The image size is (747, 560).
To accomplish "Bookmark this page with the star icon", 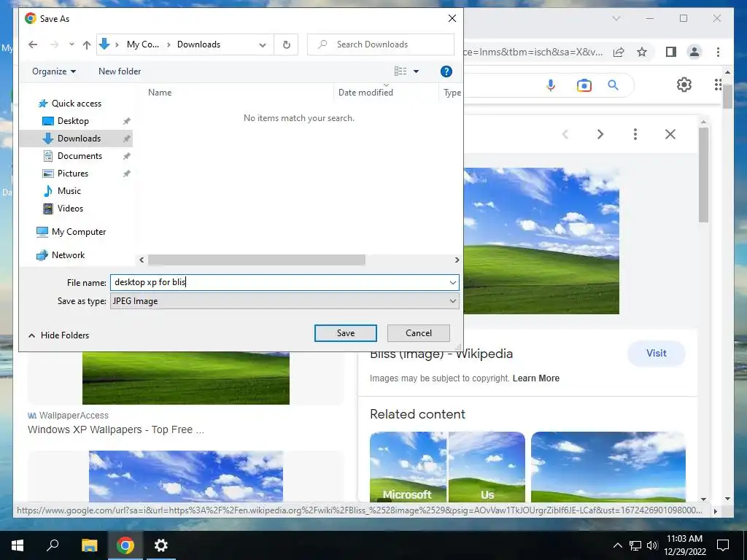I will [x=642, y=52].
